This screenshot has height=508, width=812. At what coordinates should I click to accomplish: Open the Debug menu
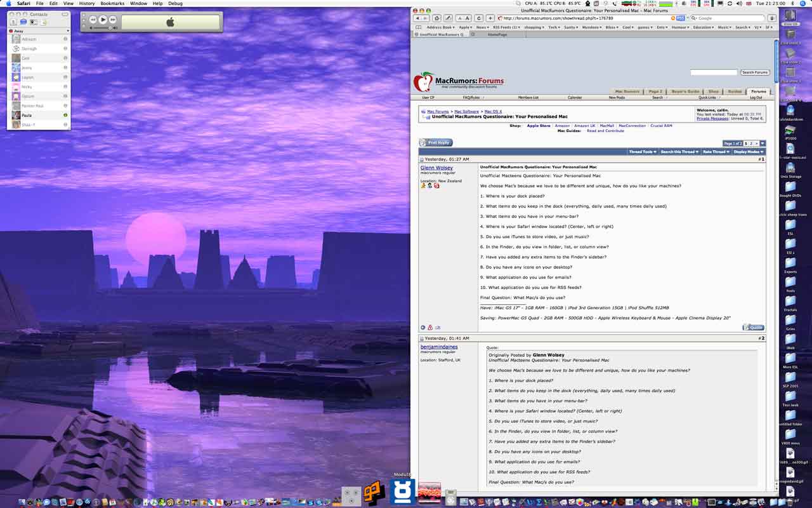(175, 3)
